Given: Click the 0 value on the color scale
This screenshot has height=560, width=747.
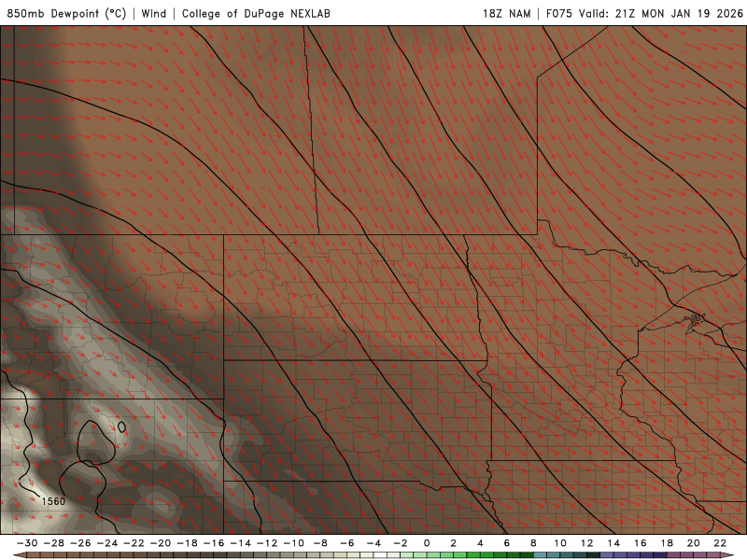Looking at the screenshot, I should tap(427, 543).
